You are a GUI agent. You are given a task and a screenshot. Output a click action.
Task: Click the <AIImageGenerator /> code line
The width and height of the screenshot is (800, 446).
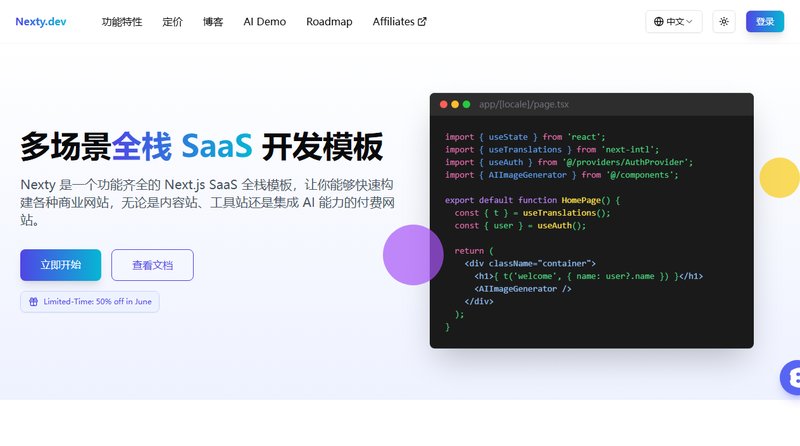[522, 289]
